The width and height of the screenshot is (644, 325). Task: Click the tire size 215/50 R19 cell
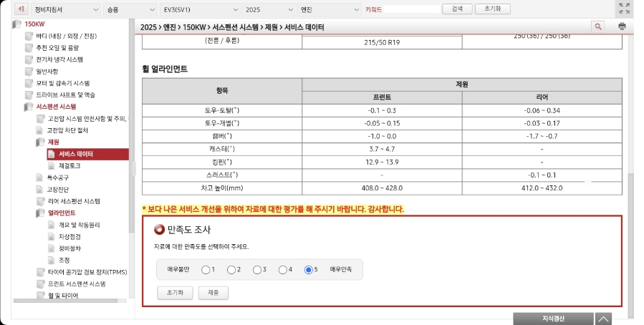(382, 42)
